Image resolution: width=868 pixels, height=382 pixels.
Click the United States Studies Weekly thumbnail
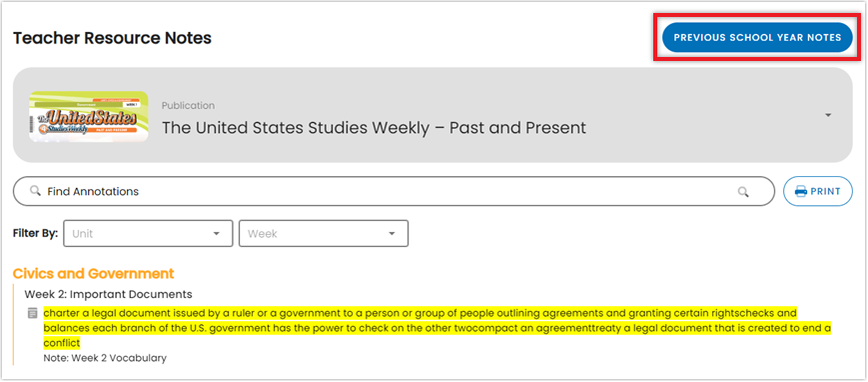pyautogui.click(x=89, y=116)
